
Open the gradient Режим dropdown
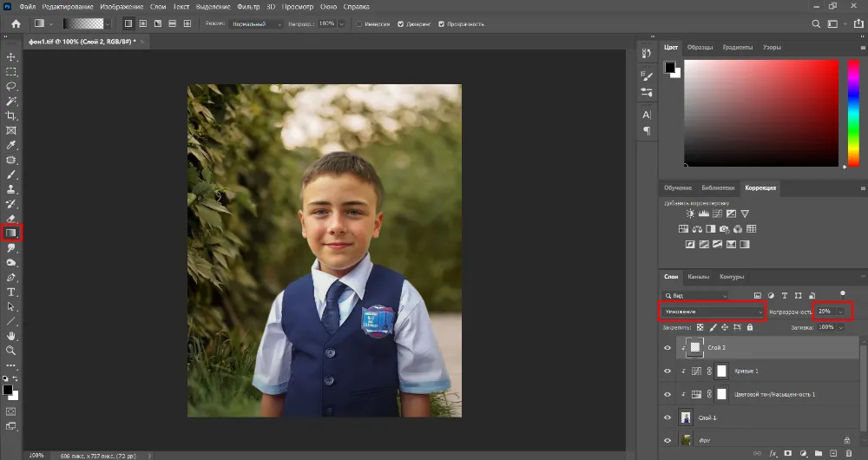point(256,23)
